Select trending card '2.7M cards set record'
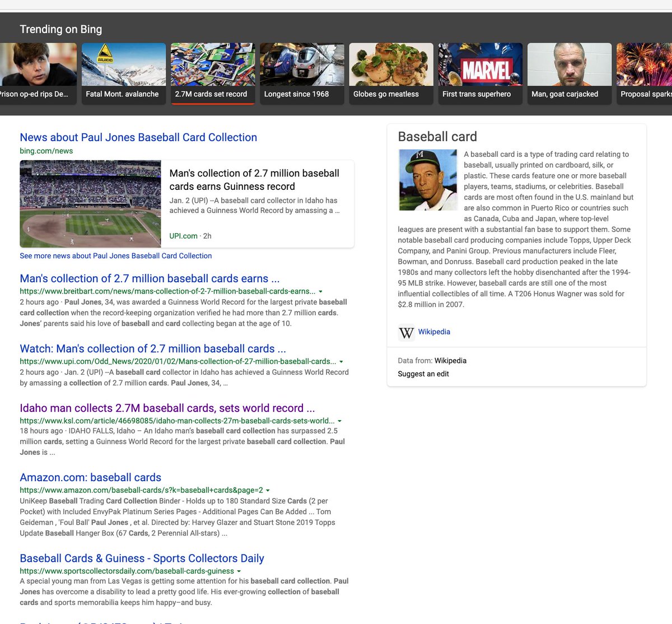The image size is (672, 624). click(x=213, y=73)
